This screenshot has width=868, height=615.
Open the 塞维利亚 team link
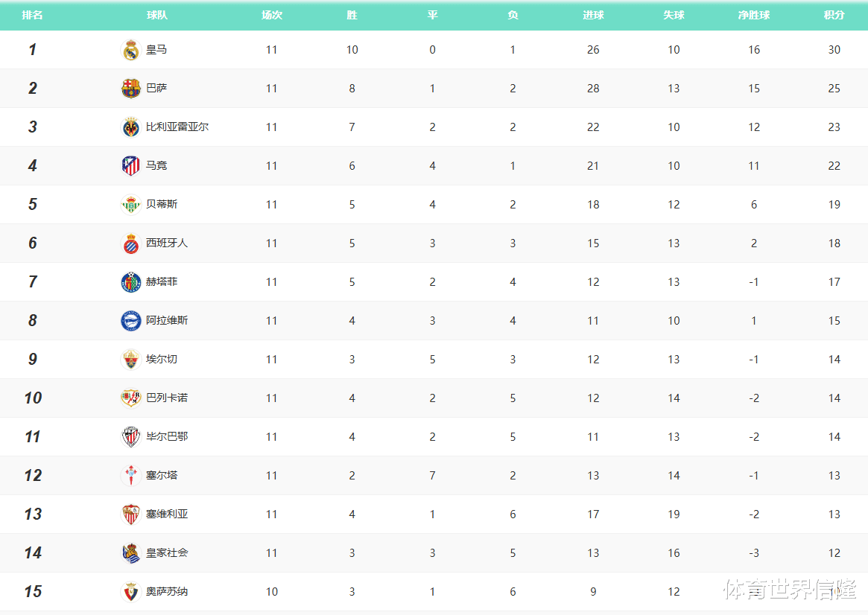(167, 514)
